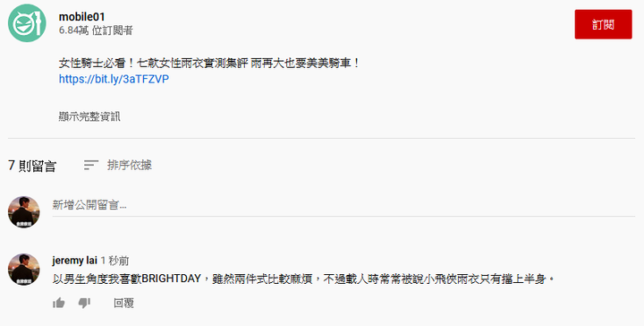Image resolution: width=644 pixels, height=326 pixels.
Task: Open jeremy lai's profile name link
Action: (75, 261)
